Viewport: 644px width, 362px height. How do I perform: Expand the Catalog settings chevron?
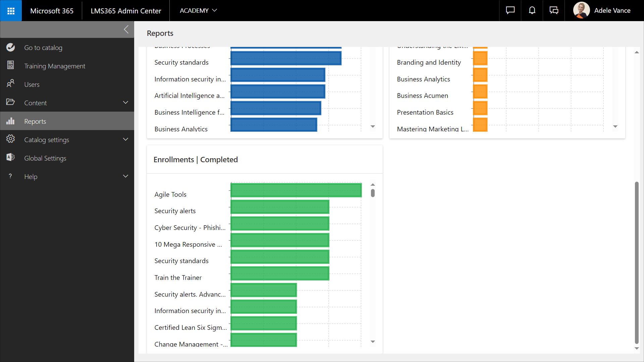125,139
